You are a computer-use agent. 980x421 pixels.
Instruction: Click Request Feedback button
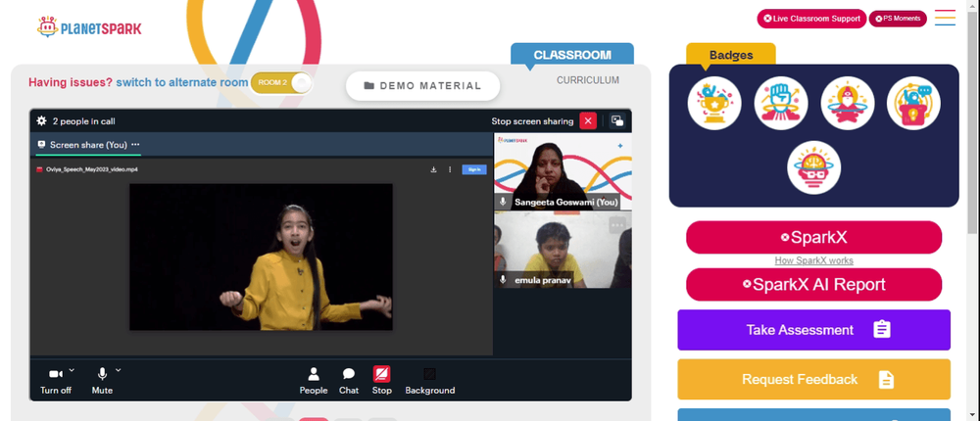point(813,379)
